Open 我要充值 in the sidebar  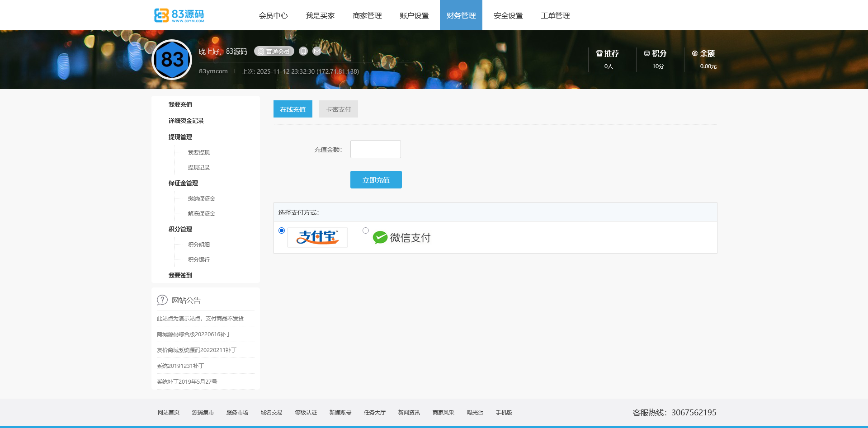180,104
